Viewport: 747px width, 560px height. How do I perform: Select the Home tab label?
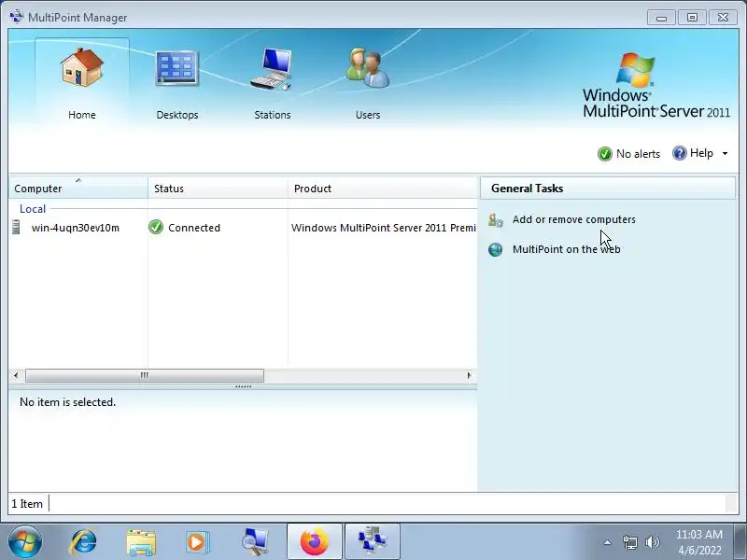coord(82,115)
